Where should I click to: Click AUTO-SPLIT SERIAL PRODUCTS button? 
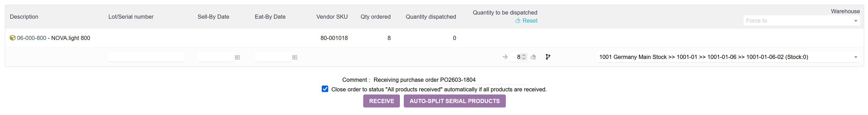pos(454,101)
